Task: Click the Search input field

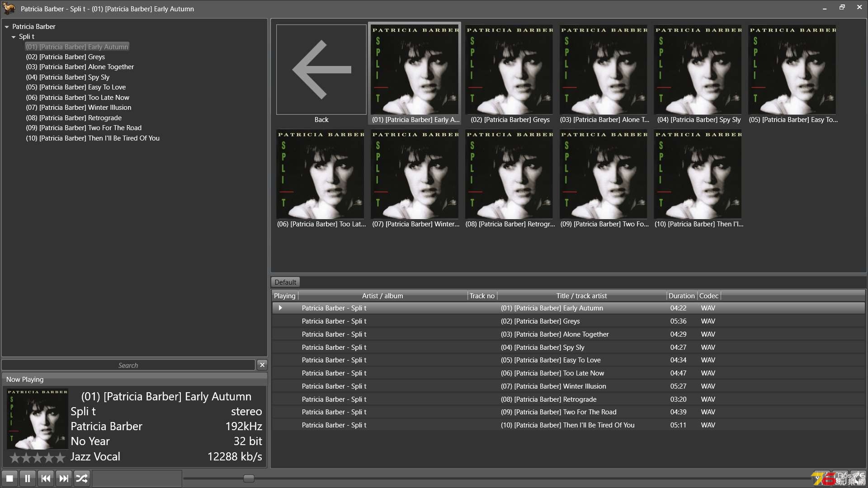Action: click(128, 365)
